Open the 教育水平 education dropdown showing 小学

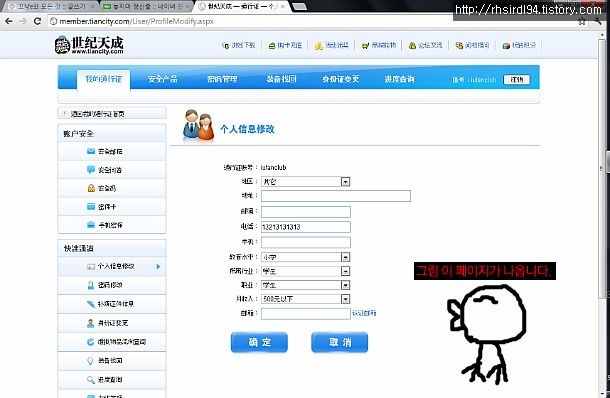coord(305,257)
